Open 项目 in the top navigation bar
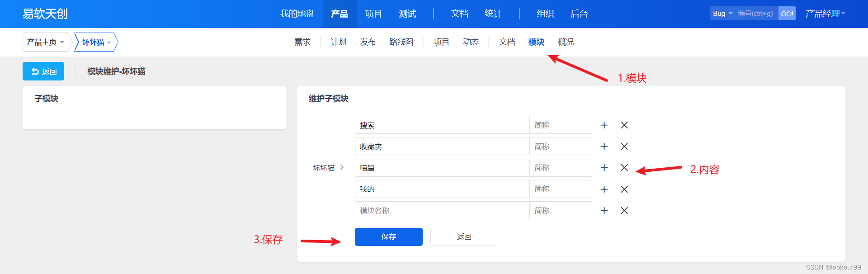The height and width of the screenshot is (274, 868). point(373,14)
